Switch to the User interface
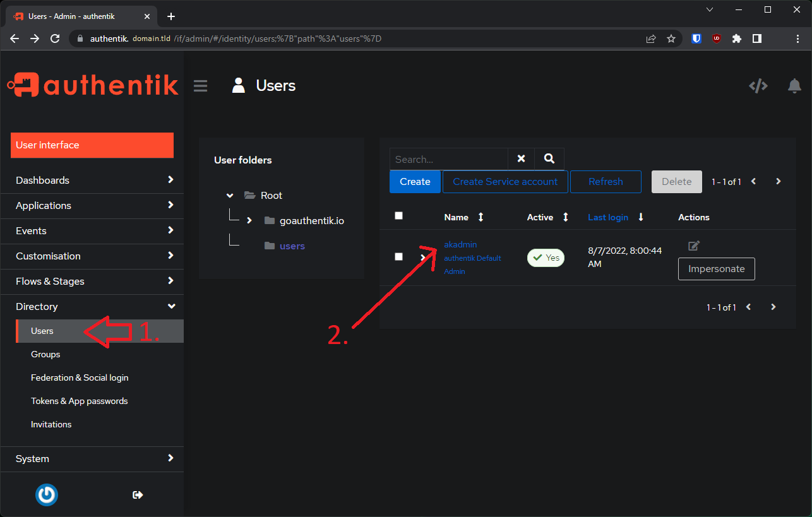The width and height of the screenshot is (812, 517). pyautogui.click(x=92, y=145)
